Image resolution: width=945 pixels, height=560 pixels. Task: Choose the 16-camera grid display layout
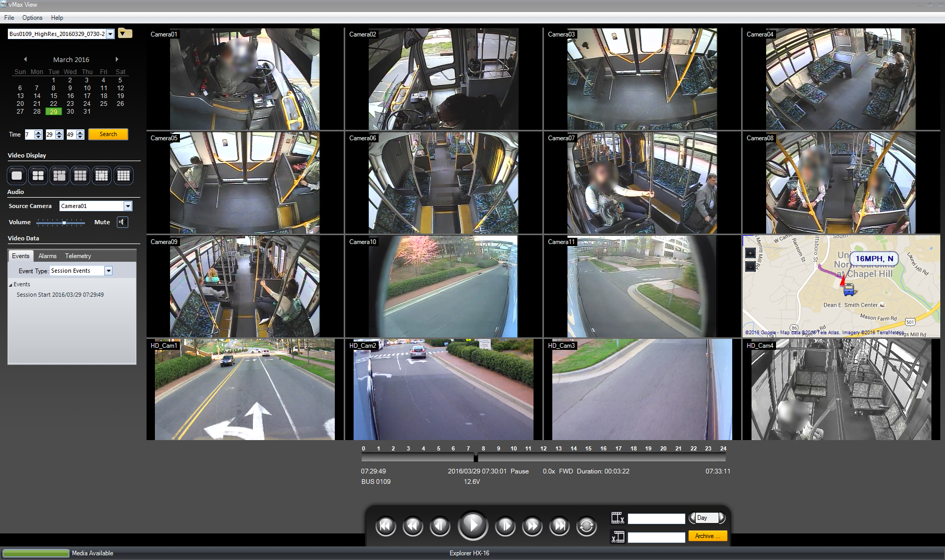coord(123,175)
